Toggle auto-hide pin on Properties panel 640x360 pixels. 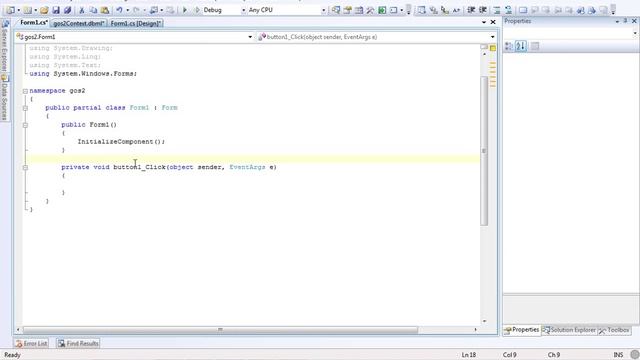click(x=625, y=21)
